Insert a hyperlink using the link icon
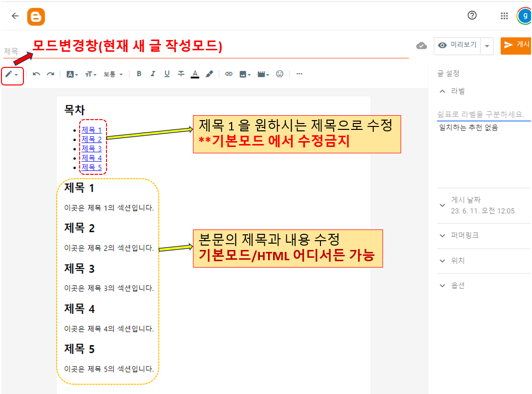This screenshot has height=394, width=532. point(229,74)
